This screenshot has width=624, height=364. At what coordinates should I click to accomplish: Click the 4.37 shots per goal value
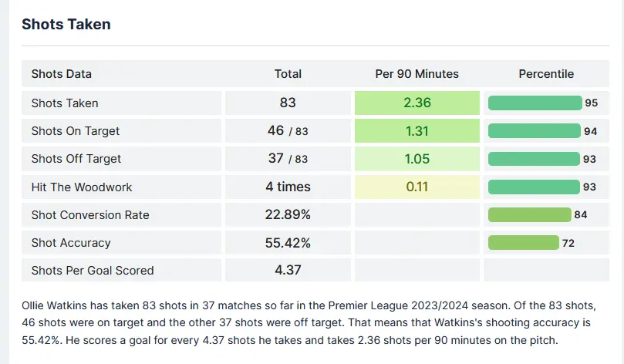tap(288, 271)
